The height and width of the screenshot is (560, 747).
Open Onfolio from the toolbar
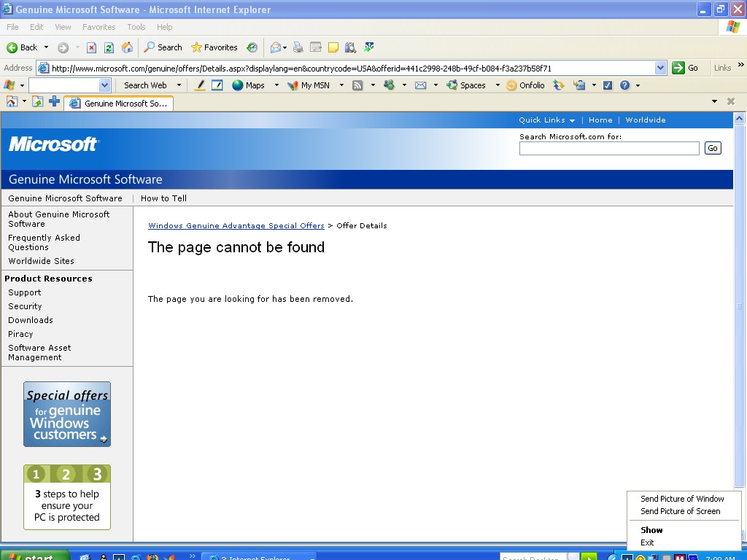click(525, 85)
